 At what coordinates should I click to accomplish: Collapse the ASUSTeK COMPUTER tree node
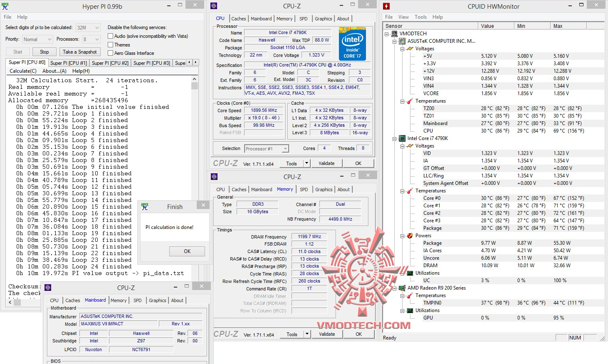[x=394, y=41]
